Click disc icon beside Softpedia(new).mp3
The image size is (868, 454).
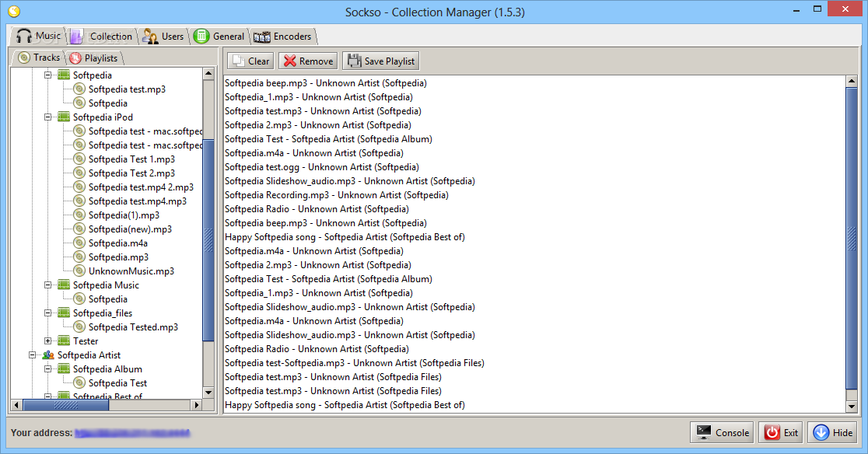(x=79, y=229)
